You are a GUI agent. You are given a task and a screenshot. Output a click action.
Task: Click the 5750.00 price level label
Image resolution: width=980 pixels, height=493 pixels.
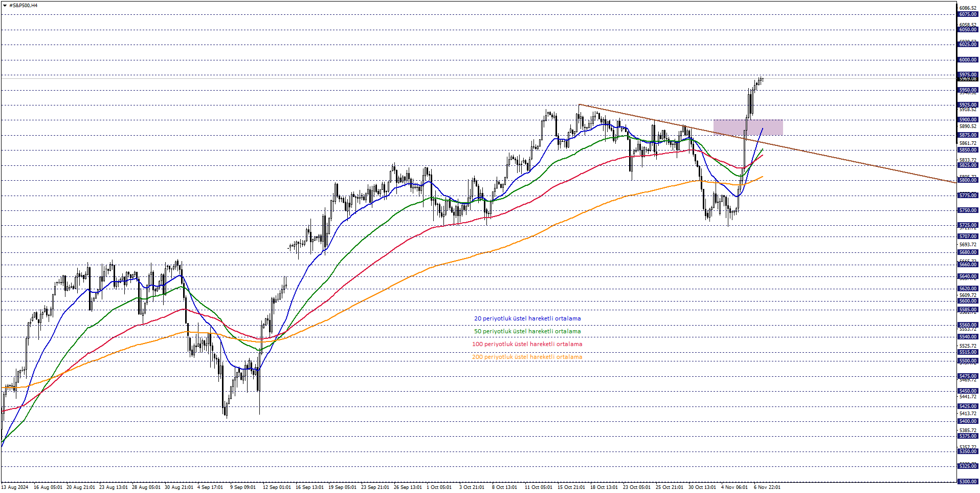point(968,210)
